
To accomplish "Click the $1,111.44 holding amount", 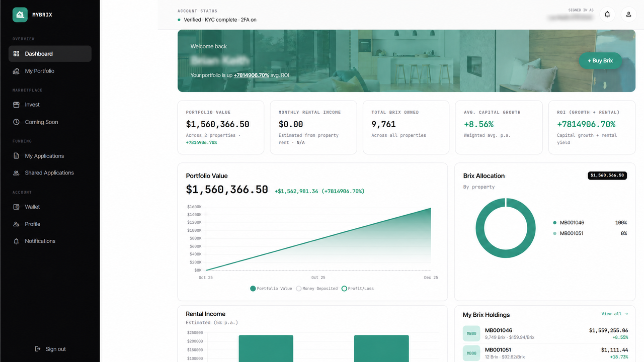I will pyautogui.click(x=614, y=350).
